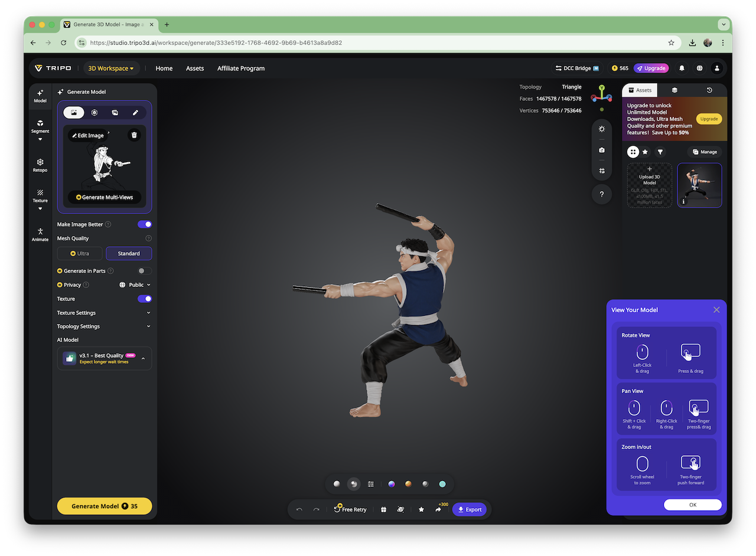756x556 pixels.
Task: Disable the Texture toggle switch
Action: pyautogui.click(x=145, y=299)
